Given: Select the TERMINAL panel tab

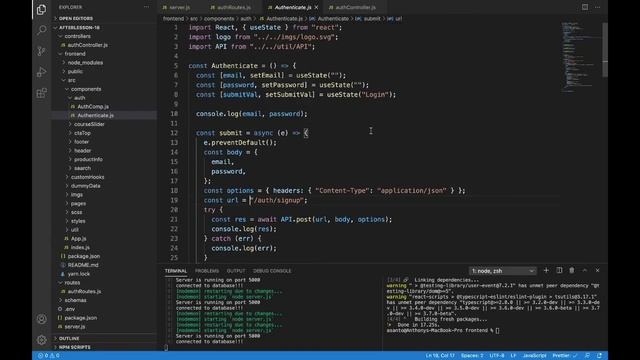Looking at the screenshot, I should (x=176, y=271).
